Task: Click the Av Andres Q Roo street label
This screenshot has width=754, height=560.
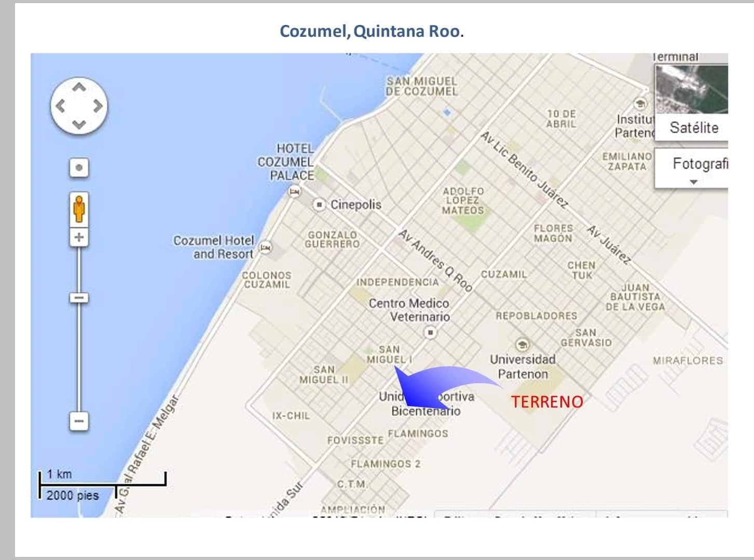Action: (x=435, y=261)
